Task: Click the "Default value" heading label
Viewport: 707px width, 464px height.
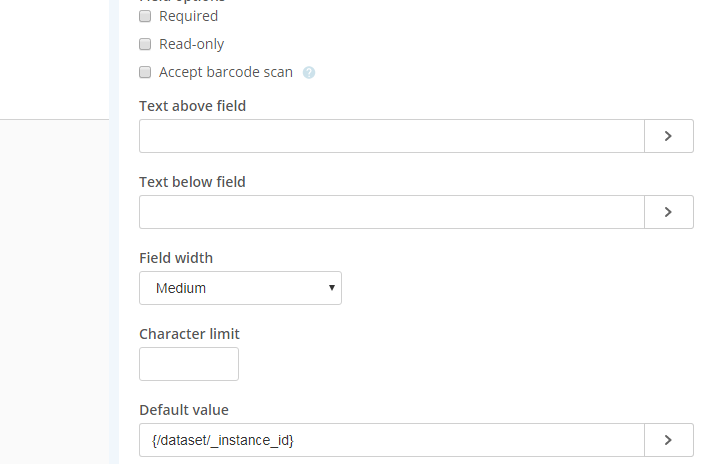Action: pyautogui.click(x=184, y=410)
